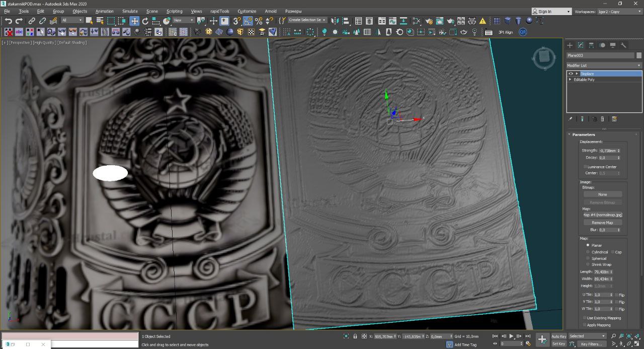This screenshot has height=349, width=644.
Task: Open the All selection filter dropdown
Action: (x=72, y=21)
